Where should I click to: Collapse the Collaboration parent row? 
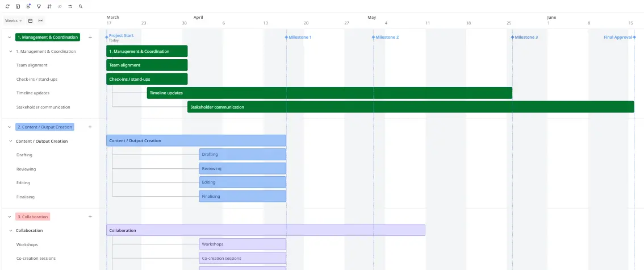[11, 231]
